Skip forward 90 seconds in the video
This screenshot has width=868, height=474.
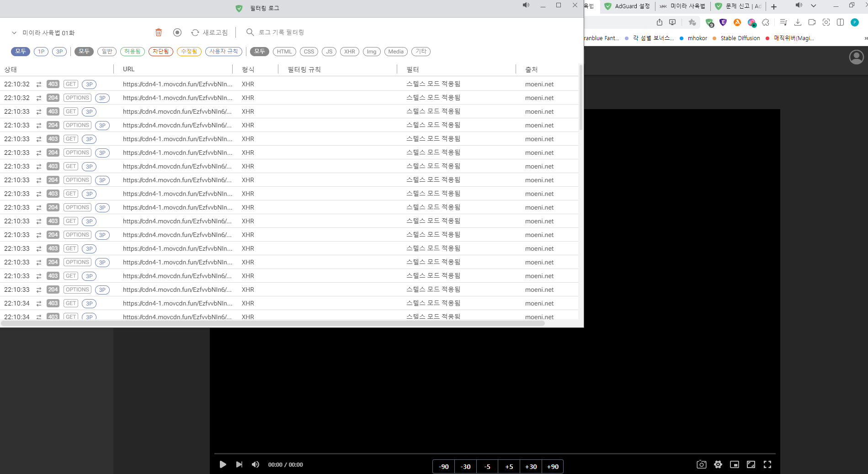[x=553, y=466]
